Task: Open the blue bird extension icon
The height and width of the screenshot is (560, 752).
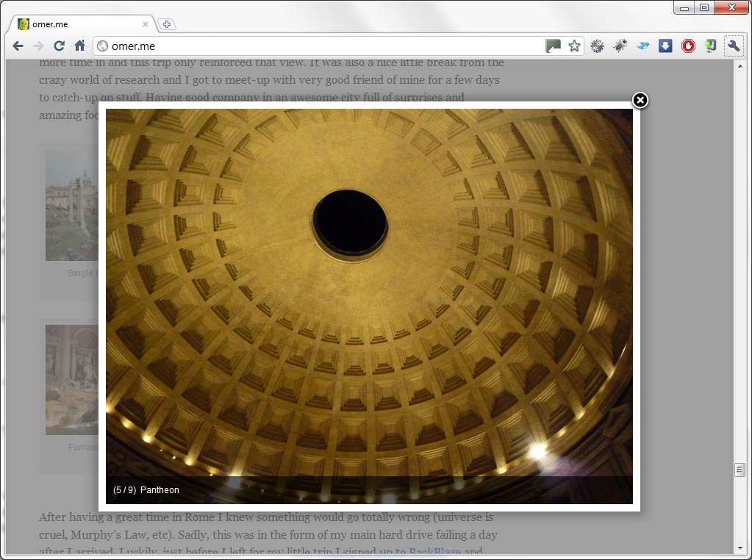Action: point(642,46)
